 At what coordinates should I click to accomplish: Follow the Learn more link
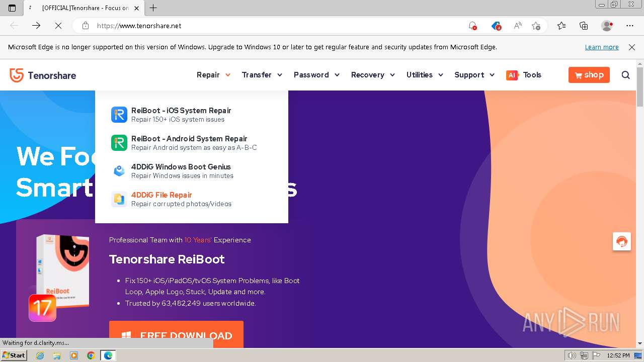602,47
